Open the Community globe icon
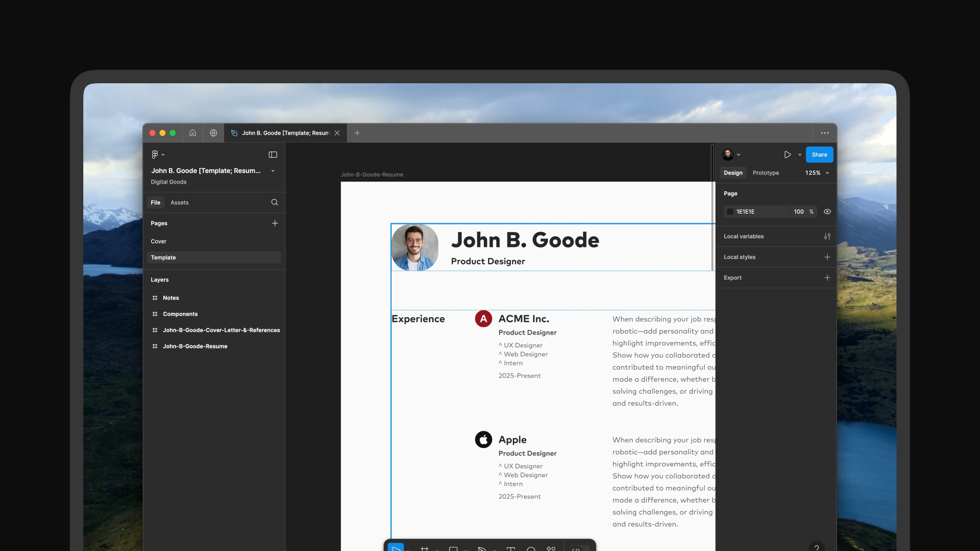Viewport: 980px width, 551px height. pos(213,133)
